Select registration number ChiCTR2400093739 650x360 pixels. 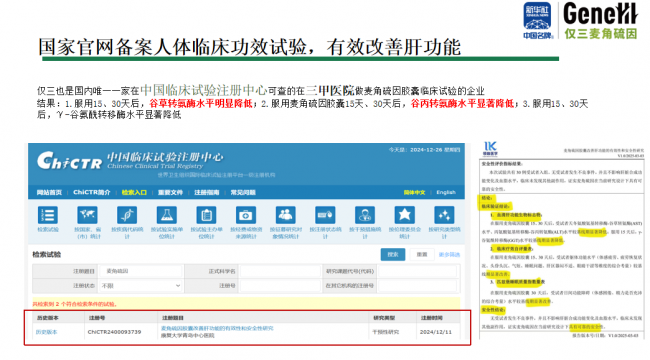click(114, 332)
